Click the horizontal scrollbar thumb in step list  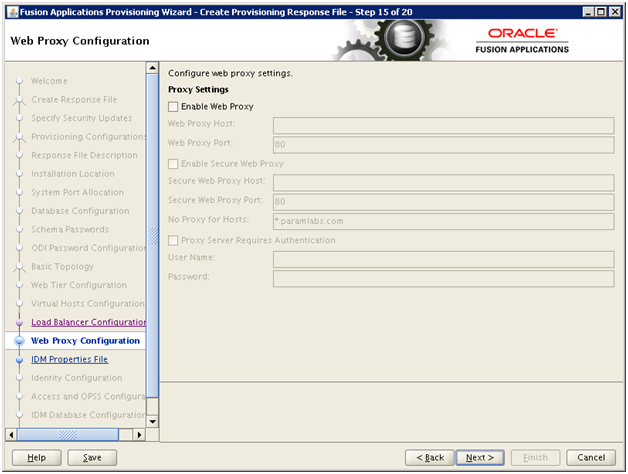tap(68, 435)
